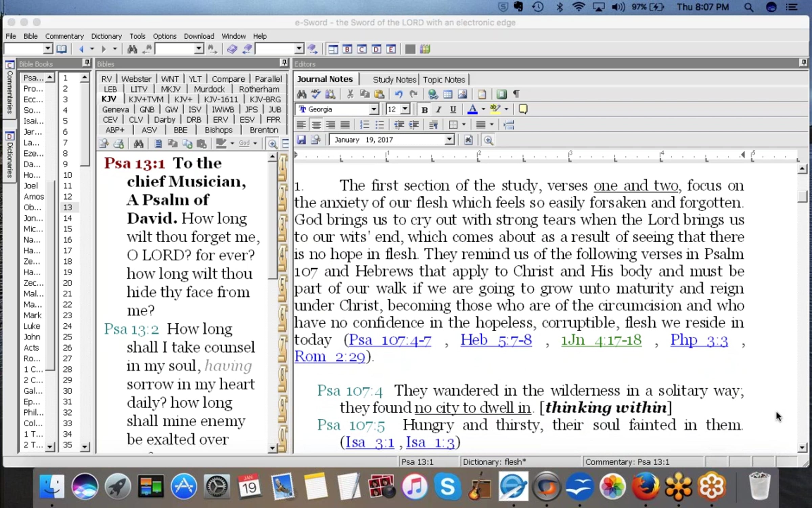Expand the January 19, 2017 date dropdown
Image resolution: width=812 pixels, height=508 pixels.
pyautogui.click(x=449, y=140)
